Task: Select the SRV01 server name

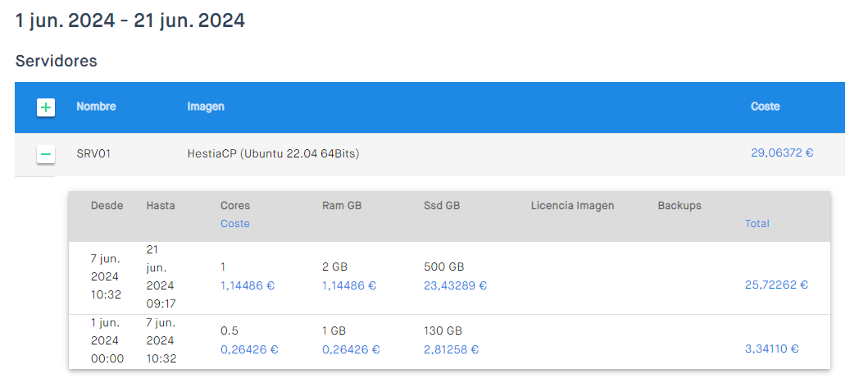Action: click(93, 154)
